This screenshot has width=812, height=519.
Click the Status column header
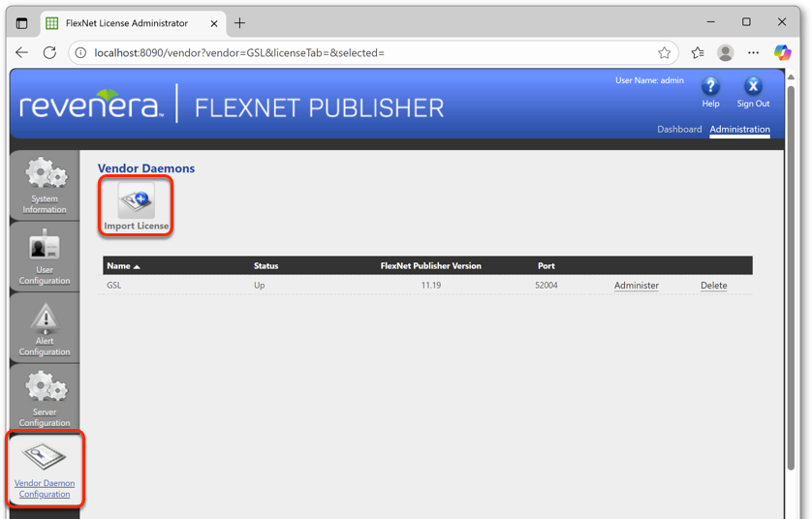(x=265, y=265)
